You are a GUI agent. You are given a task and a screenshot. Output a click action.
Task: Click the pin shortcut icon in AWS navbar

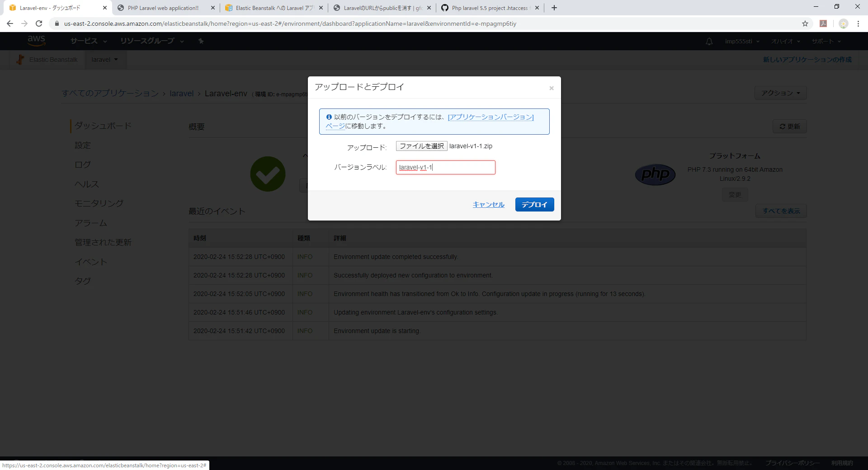[201, 41]
